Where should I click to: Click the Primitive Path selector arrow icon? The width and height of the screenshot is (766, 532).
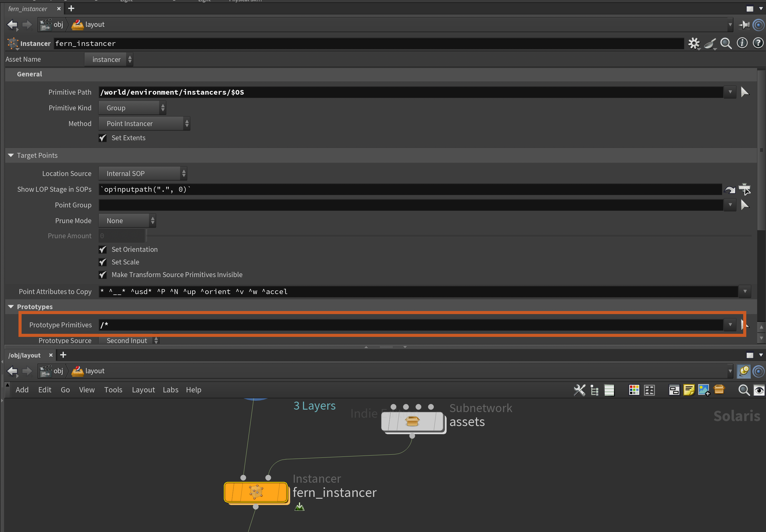coord(745,92)
